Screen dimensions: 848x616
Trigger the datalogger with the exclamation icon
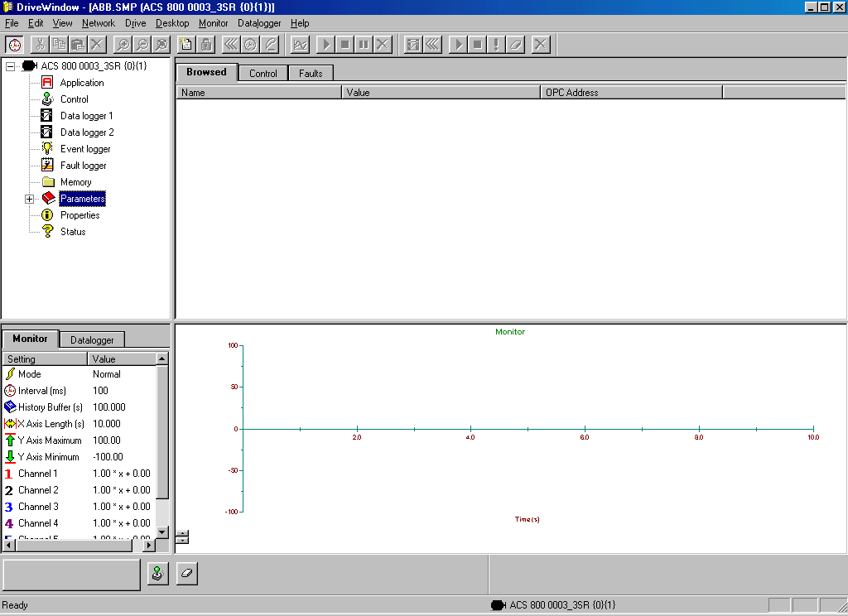pos(496,45)
